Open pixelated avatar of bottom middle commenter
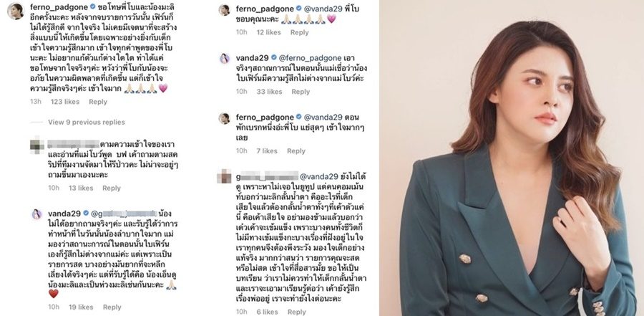 point(224,177)
